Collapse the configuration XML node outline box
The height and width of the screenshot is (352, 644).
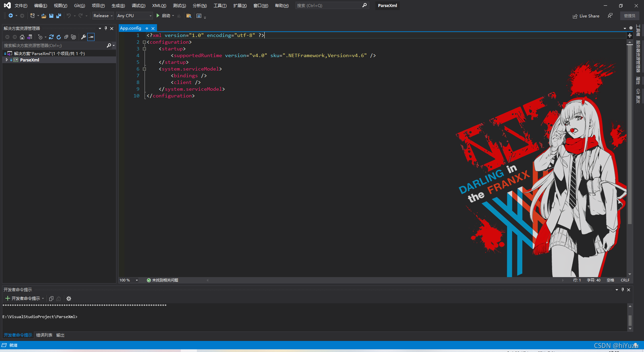(x=144, y=42)
